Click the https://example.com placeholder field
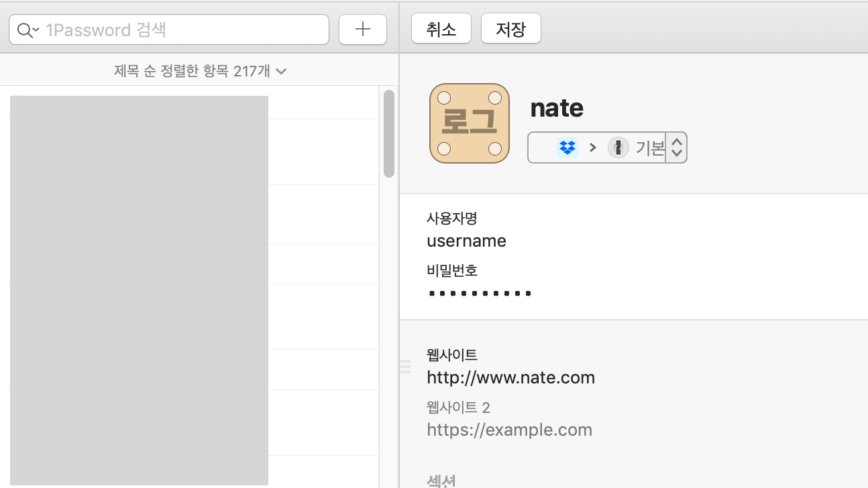Image resolution: width=868 pixels, height=488 pixels. coord(509,430)
